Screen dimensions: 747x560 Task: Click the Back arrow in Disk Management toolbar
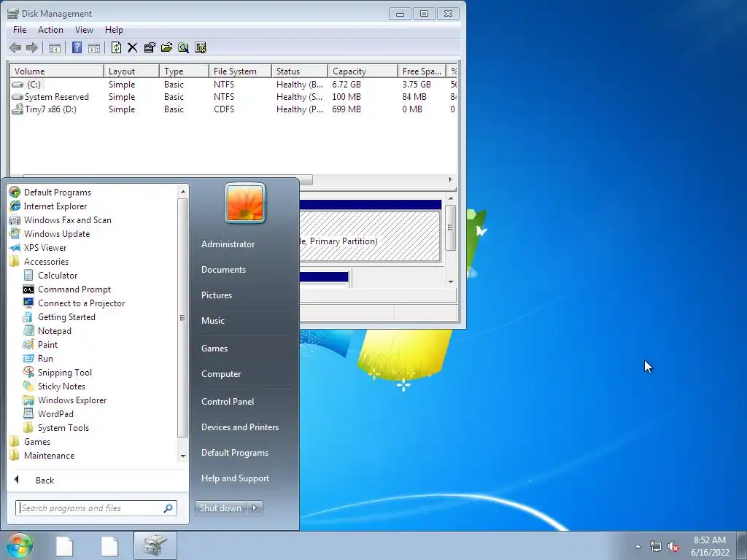click(x=15, y=47)
